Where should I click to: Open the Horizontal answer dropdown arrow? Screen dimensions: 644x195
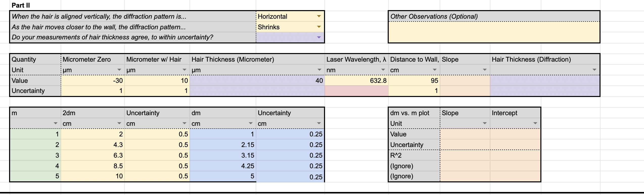(319, 16)
